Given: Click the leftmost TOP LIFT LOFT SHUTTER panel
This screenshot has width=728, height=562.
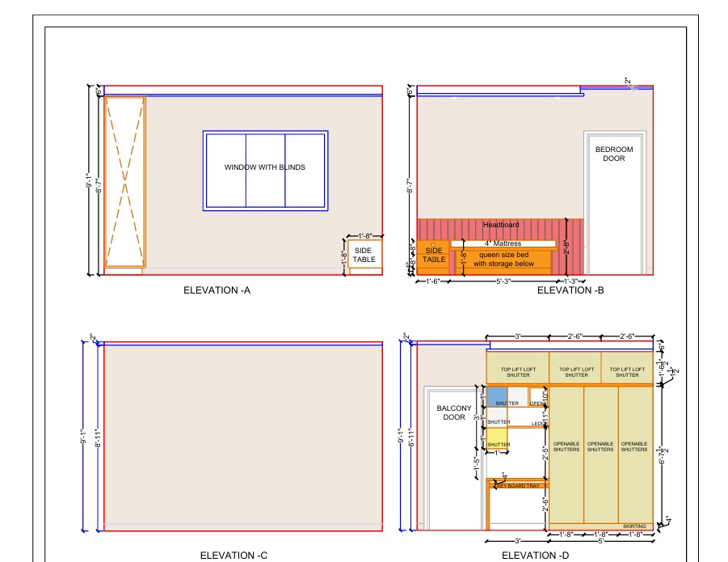Looking at the screenshot, I should coord(518,372).
